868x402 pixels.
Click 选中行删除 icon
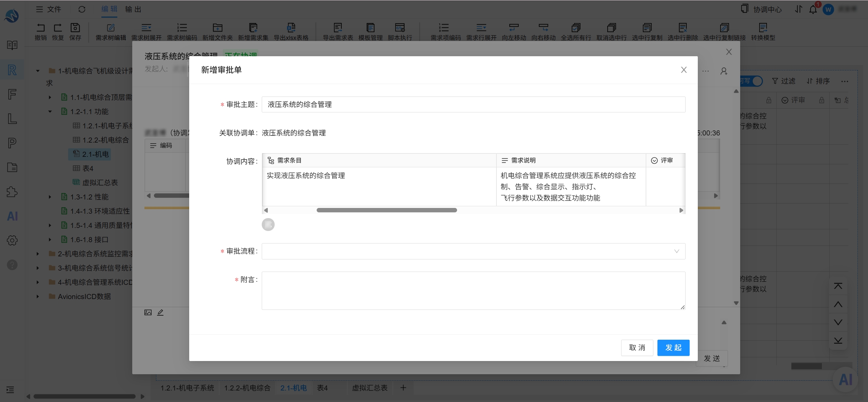683,28
